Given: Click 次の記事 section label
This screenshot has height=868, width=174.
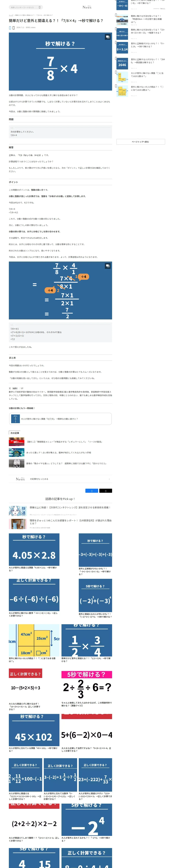Looking at the screenshot, I should (x=14, y=433).
